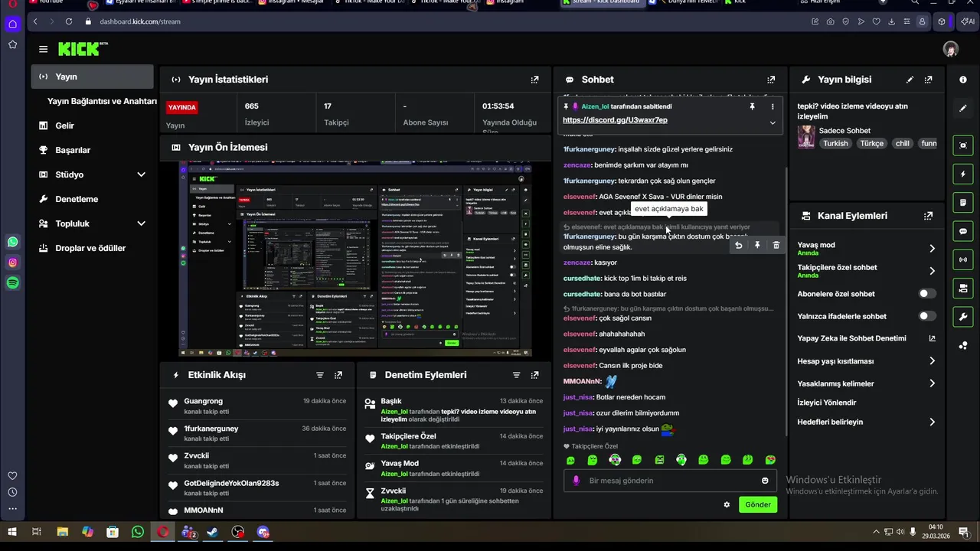980x551 pixels.
Task: Pop out the Kanal Eylemleri panel
Action: tap(929, 216)
